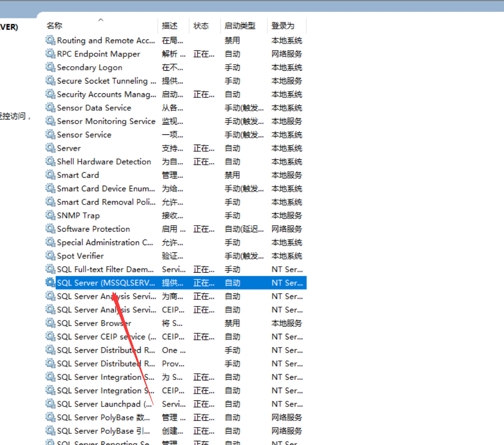Click Special Administration Console gear icon
The width and height of the screenshot is (504, 445).
click(50, 242)
